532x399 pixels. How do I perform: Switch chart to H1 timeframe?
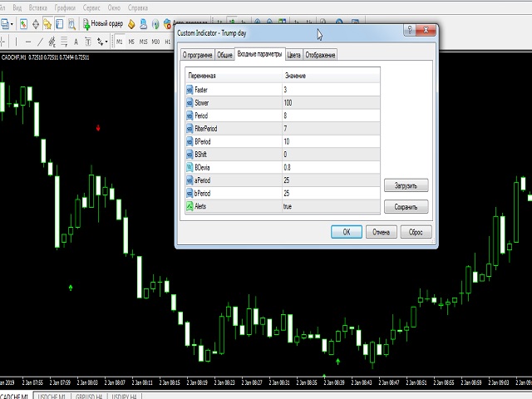(167, 42)
